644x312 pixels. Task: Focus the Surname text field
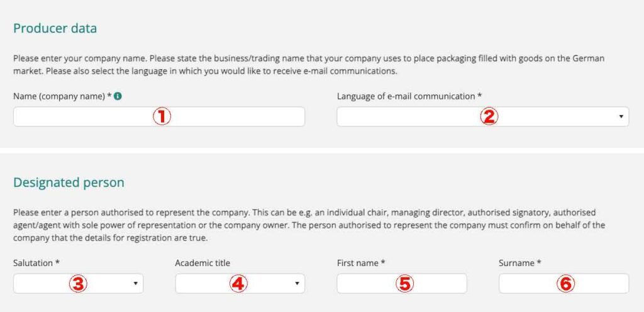pyautogui.click(x=564, y=284)
